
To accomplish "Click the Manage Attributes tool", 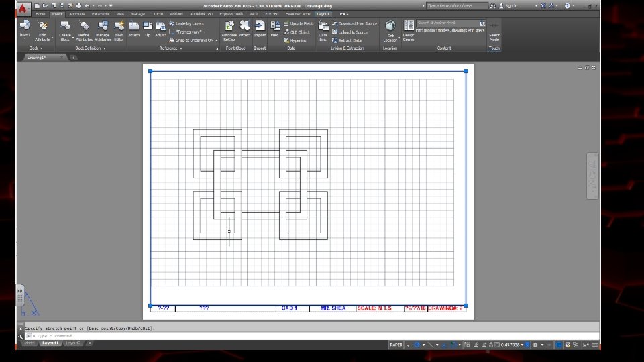I will tap(103, 32).
